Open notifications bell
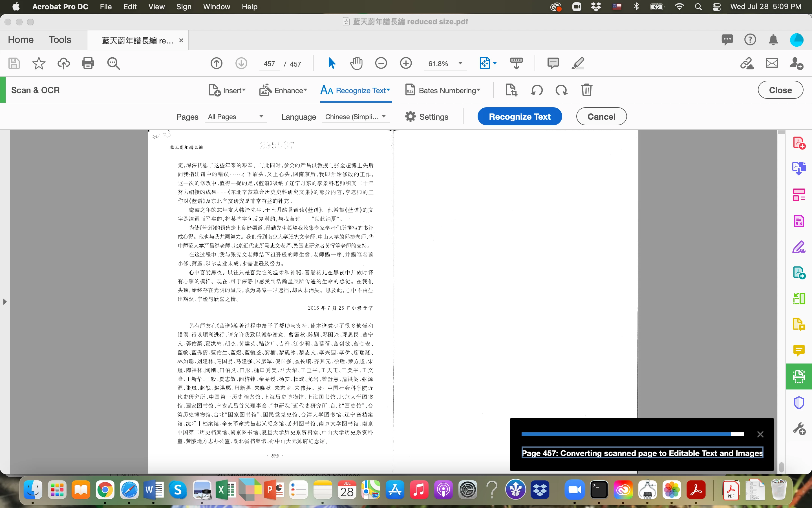812x508 pixels. [x=773, y=40]
